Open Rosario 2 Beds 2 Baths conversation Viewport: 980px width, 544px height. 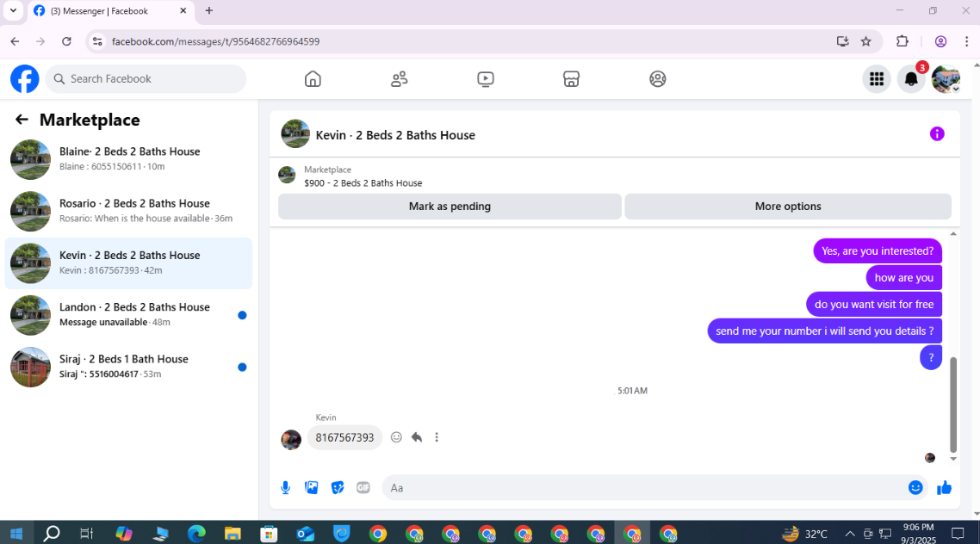tap(129, 211)
